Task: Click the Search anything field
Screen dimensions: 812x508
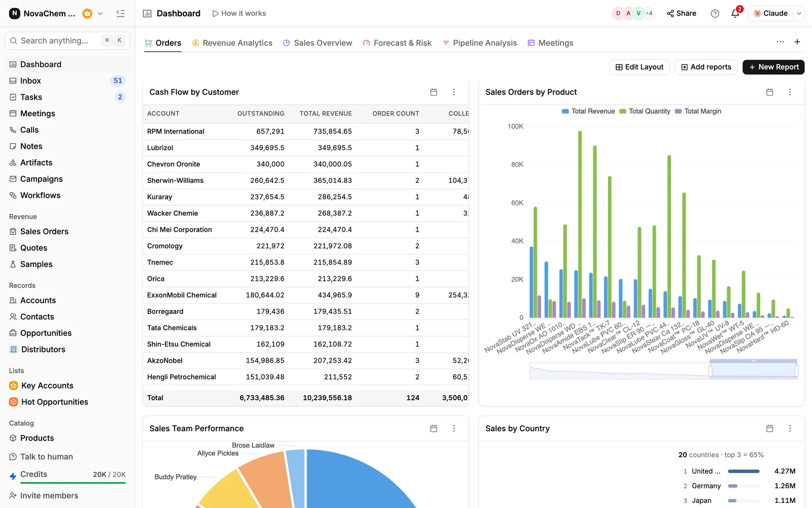Action: tap(67, 41)
